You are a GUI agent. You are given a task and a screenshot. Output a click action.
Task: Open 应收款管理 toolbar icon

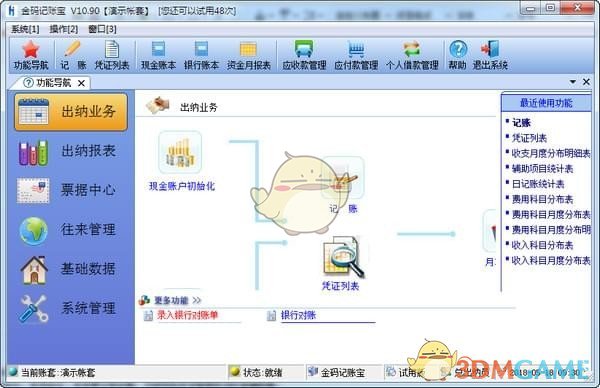(x=304, y=56)
